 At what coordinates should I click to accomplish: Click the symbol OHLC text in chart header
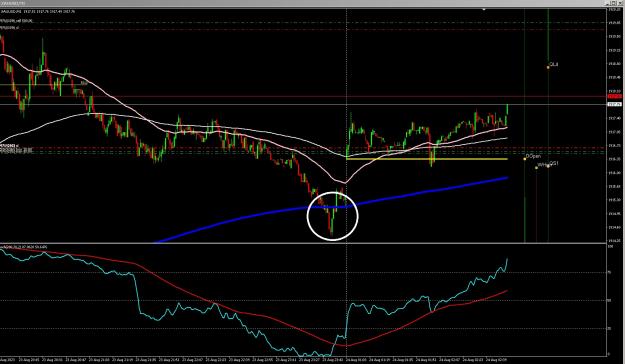[38, 12]
